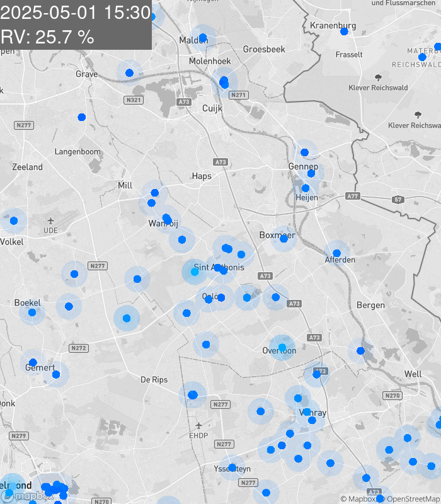Click the sensor marker east of Grave

point(129,72)
